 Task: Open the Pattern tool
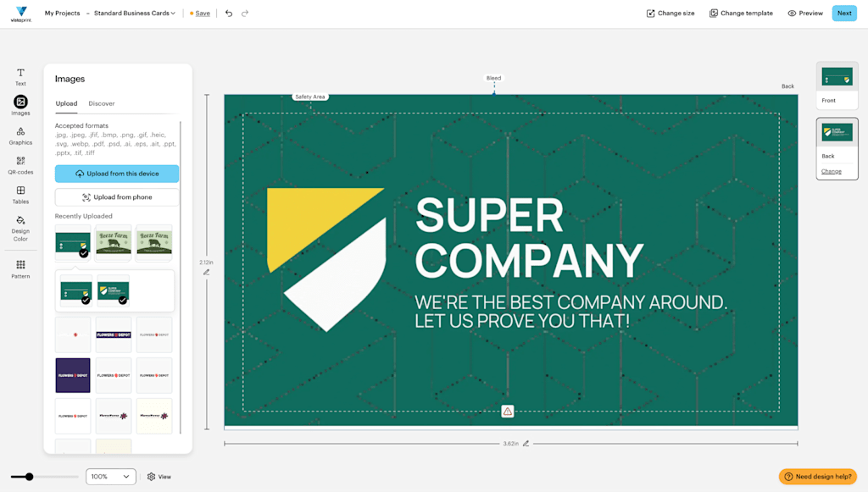click(x=20, y=269)
